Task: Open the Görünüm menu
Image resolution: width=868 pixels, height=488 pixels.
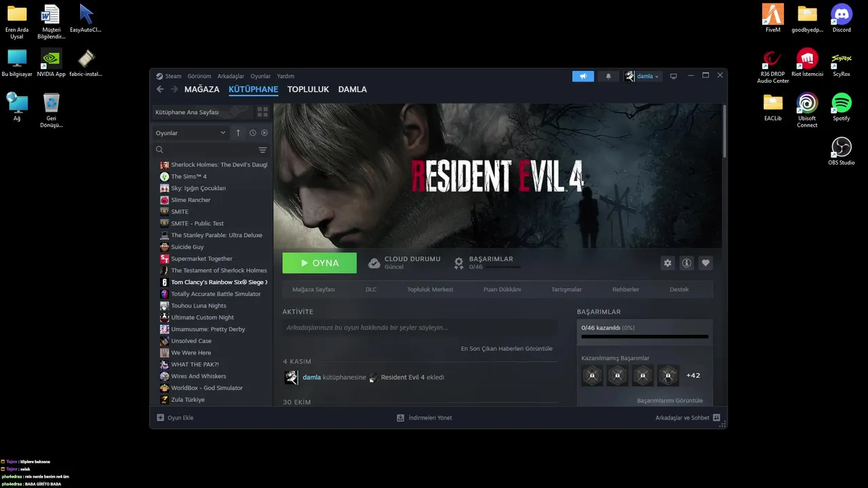Action: 199,76
